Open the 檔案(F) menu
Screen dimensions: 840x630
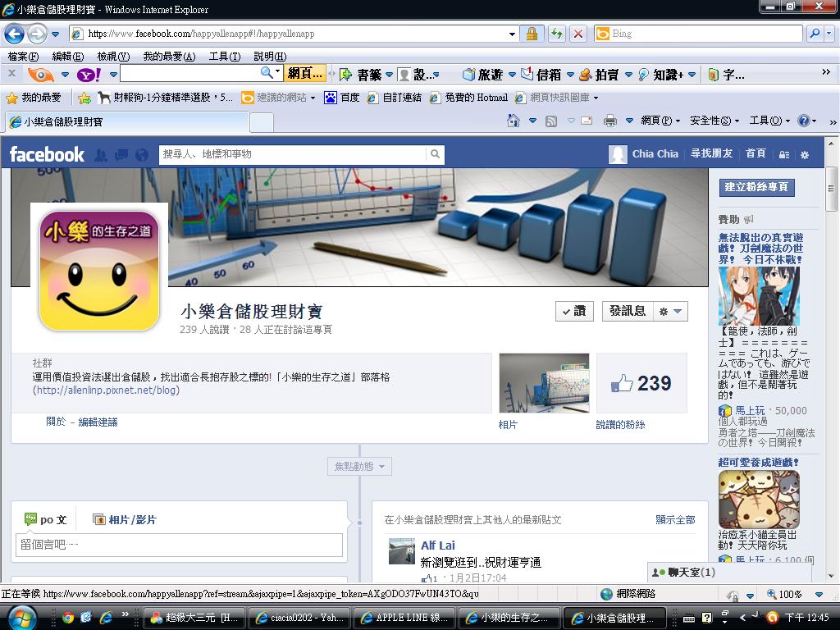(x=23, y=57)
